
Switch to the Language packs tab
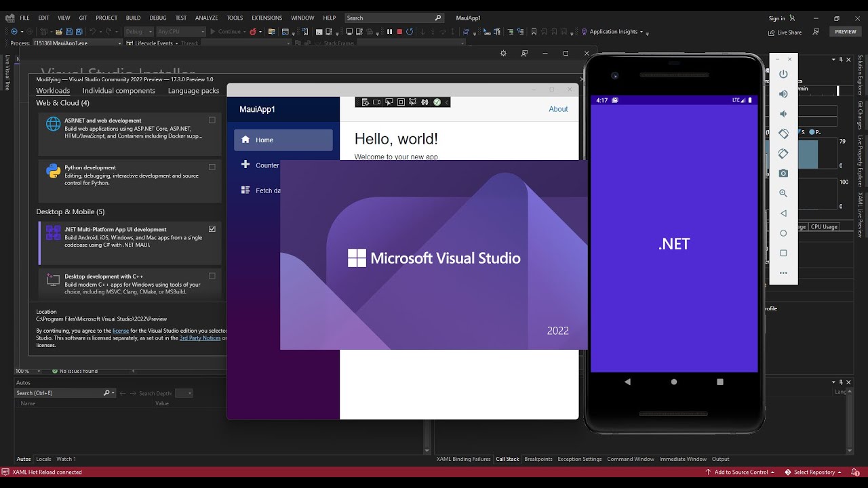pos(193,90)
